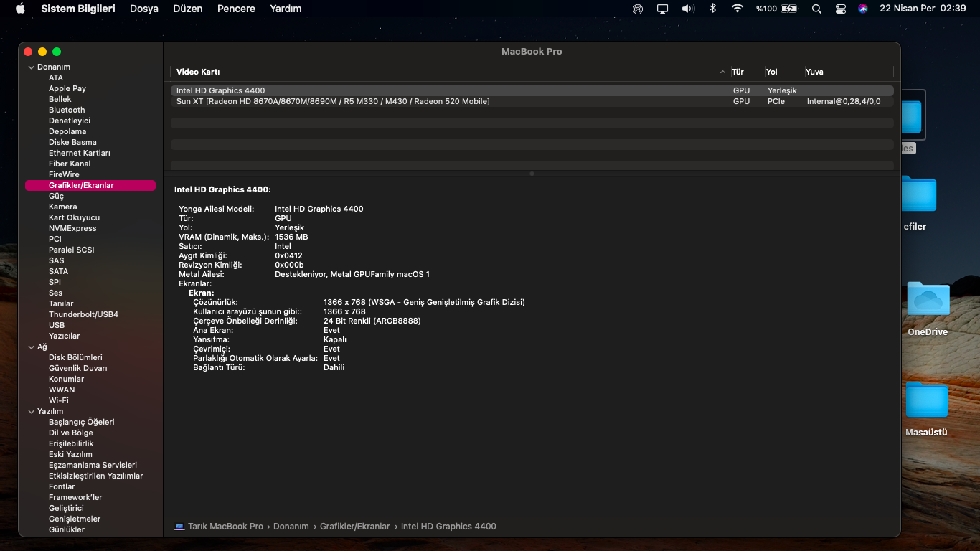Select the Sun XT Radeon video card row
Screen dimensions: 980x551
(x=333, y=101)
